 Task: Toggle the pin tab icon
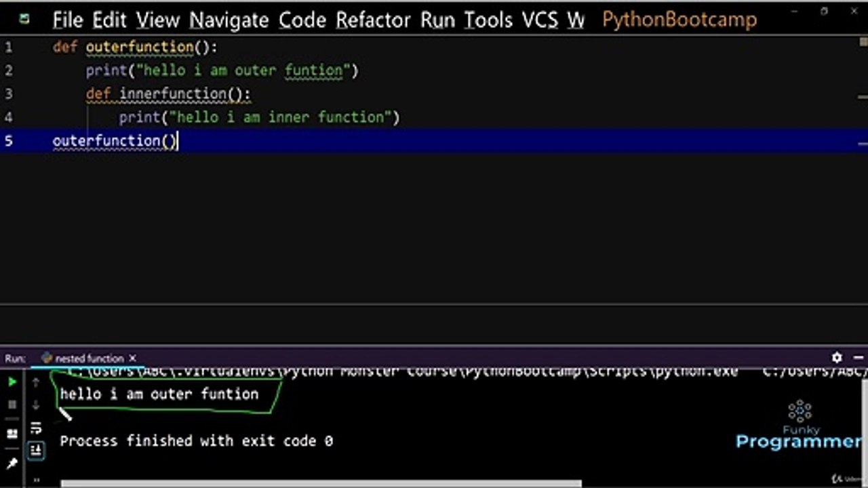pyautogui.click(x=12, y=464)
